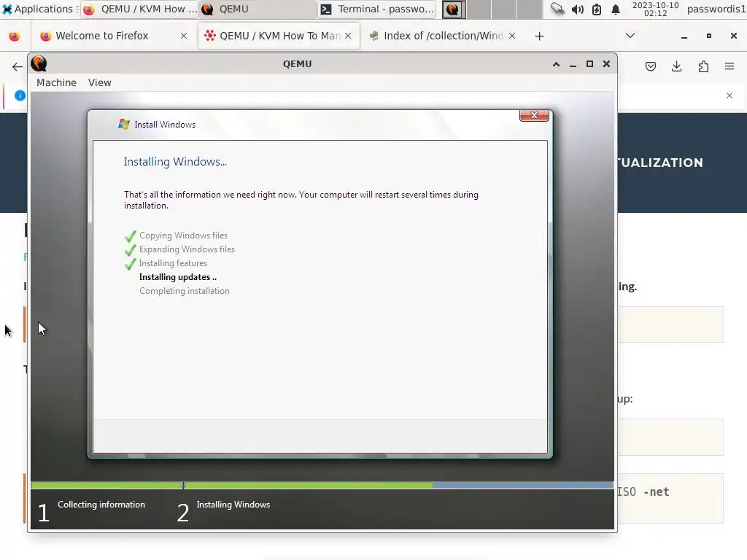Close the QEMU window
The image size is (747, 560).
(606, 64)
